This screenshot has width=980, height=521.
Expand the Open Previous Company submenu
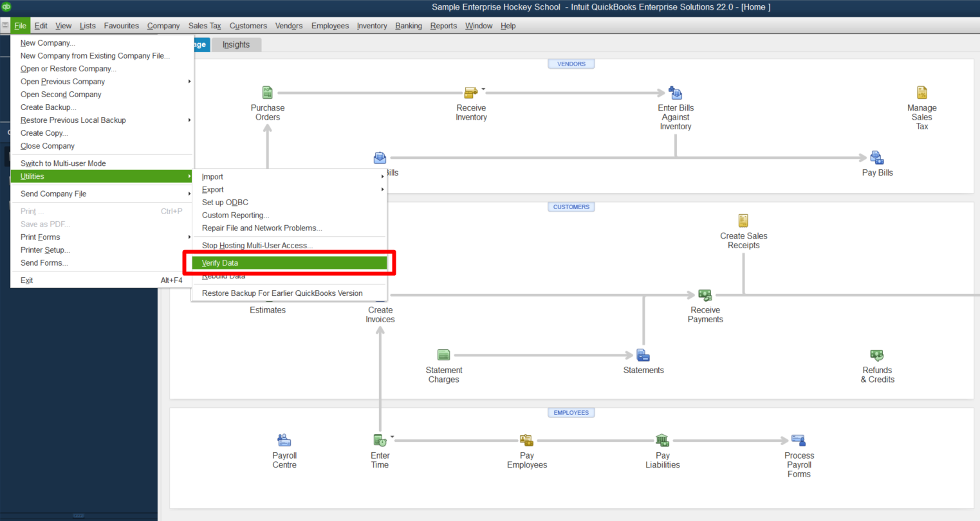pos(189,82)
